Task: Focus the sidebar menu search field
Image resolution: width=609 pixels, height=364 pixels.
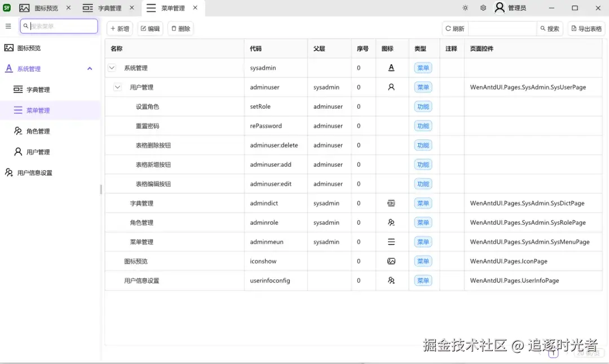Action: point(59,26)
